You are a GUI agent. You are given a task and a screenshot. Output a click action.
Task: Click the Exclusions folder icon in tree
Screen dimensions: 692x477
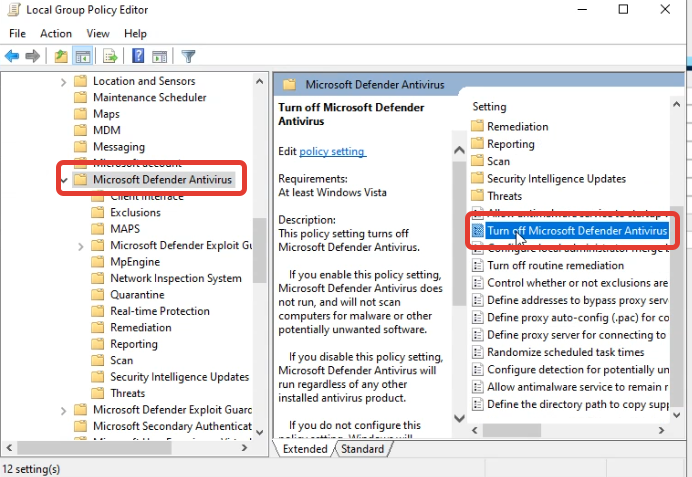(98, 212)
